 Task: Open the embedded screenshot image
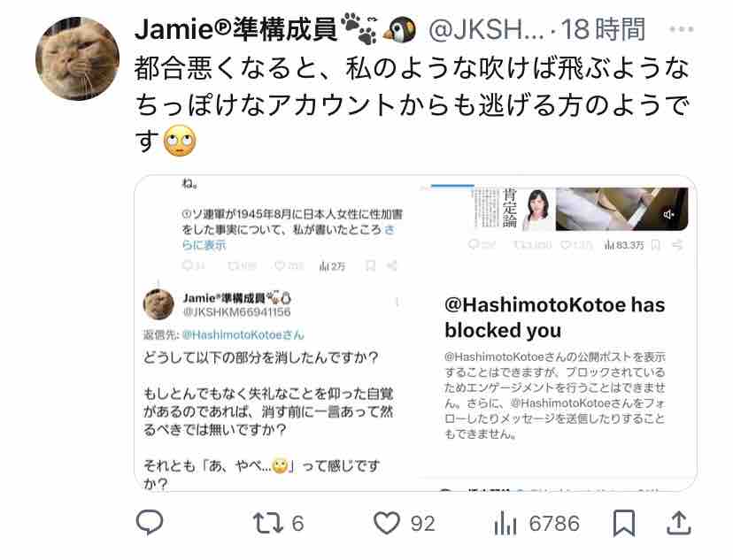tap(415, 333)
